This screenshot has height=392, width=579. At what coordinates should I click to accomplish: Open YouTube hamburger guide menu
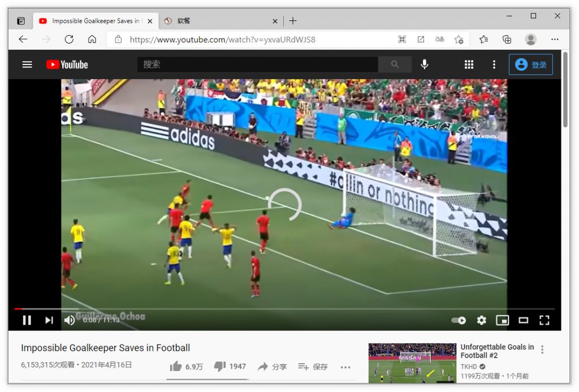pos(27,64)
